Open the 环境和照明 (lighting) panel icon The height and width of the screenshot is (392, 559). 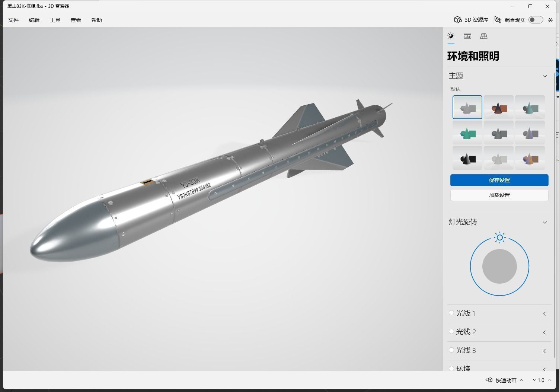click(x=451, y=36)
